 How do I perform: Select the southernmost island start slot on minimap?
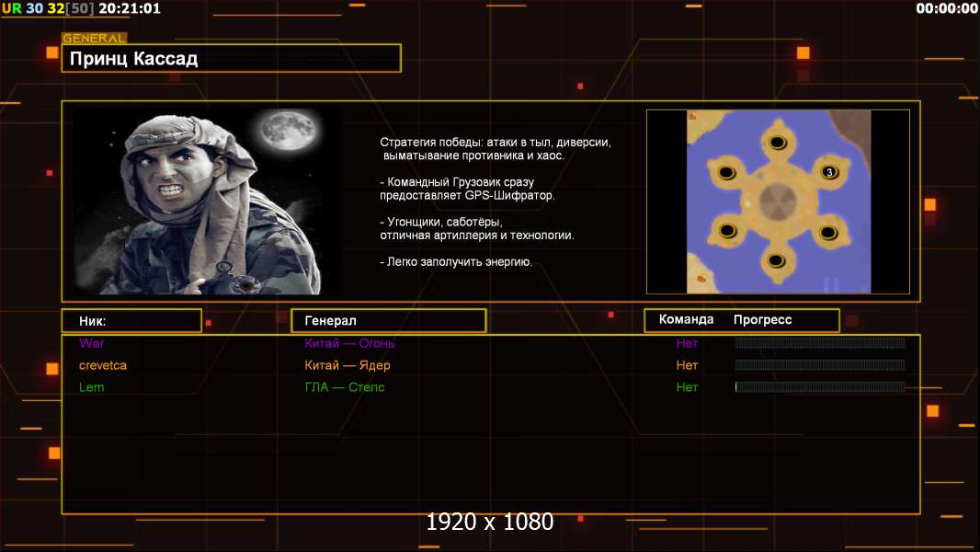[x=776, y=260]
